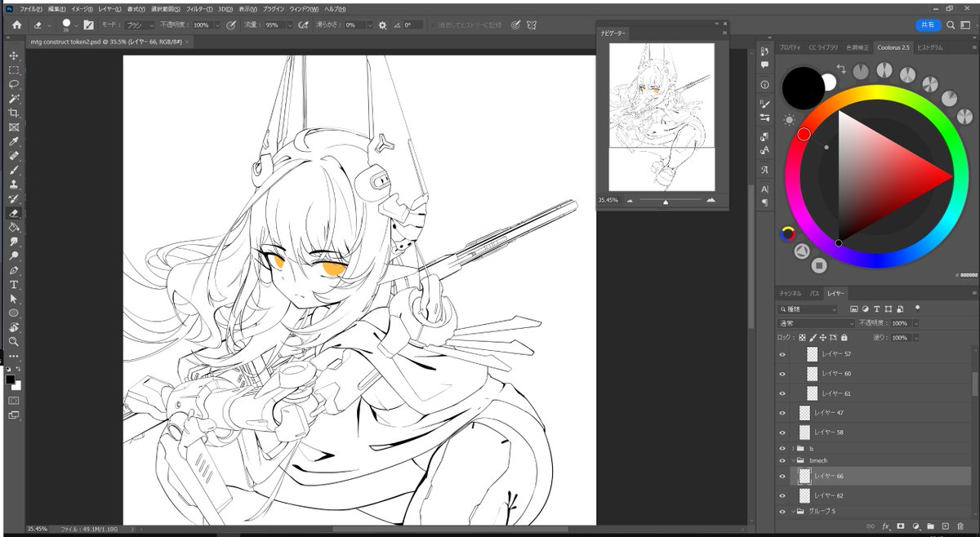
Task: Add layer mask icon
Action: pyautogui.click(x=901, y=526)
